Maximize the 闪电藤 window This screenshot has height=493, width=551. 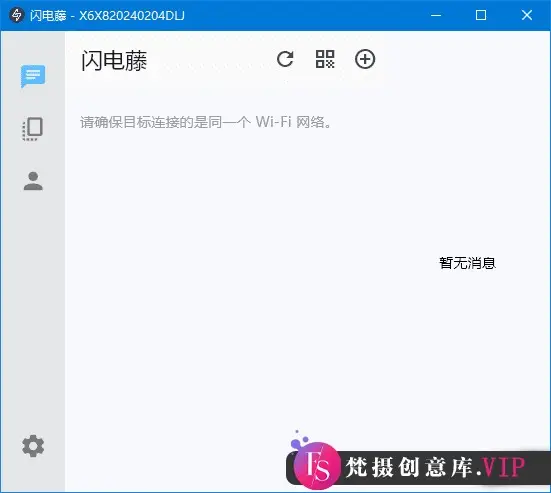[481, 15]
